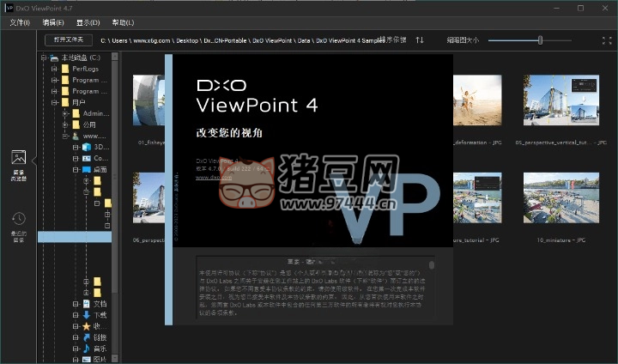Collapse the sidebar using the left arrow handle
The width and height of the screenshot is (618, 364).
click(x=34, y=160)
